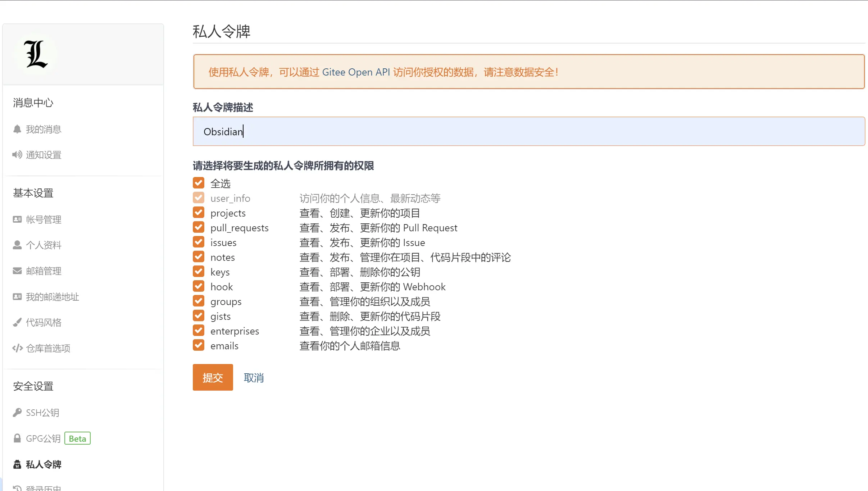The height and width of the screenshot is (491, 868).
Task: Toggle the emails permission checkbox
Action: 199,345
